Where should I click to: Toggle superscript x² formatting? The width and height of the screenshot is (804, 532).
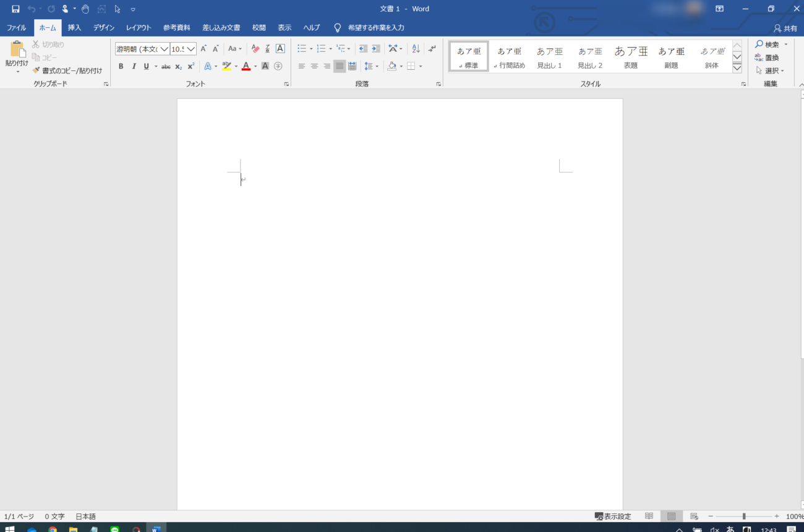[x=190, y=66]
